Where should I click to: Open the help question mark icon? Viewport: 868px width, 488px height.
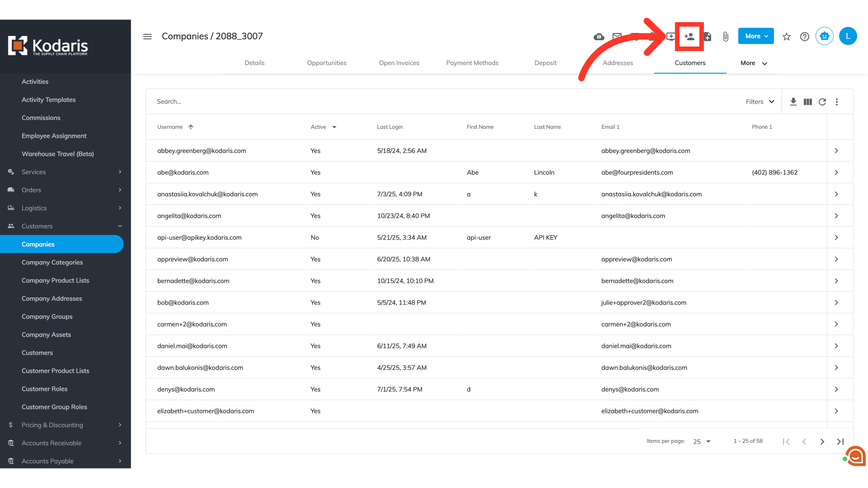(805, 37)
